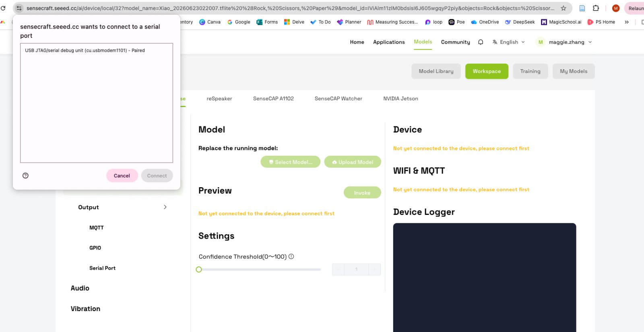
Task: Open the Forms bookmark
Action: [267, 22]
